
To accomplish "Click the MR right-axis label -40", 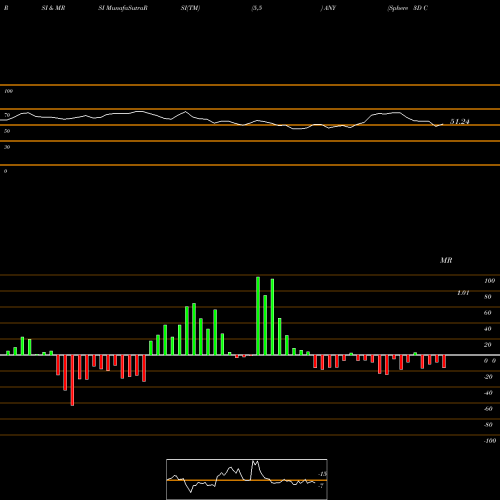I will point(488,393).
